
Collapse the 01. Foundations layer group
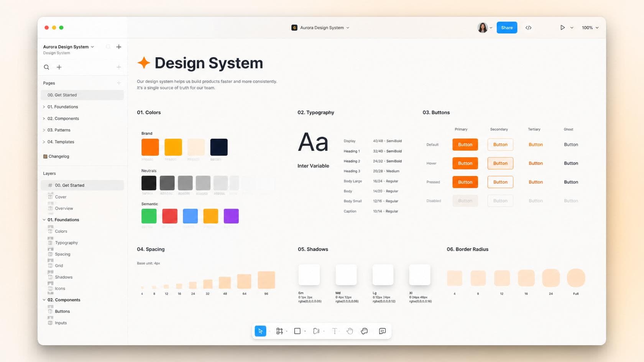tap(44, 220)
